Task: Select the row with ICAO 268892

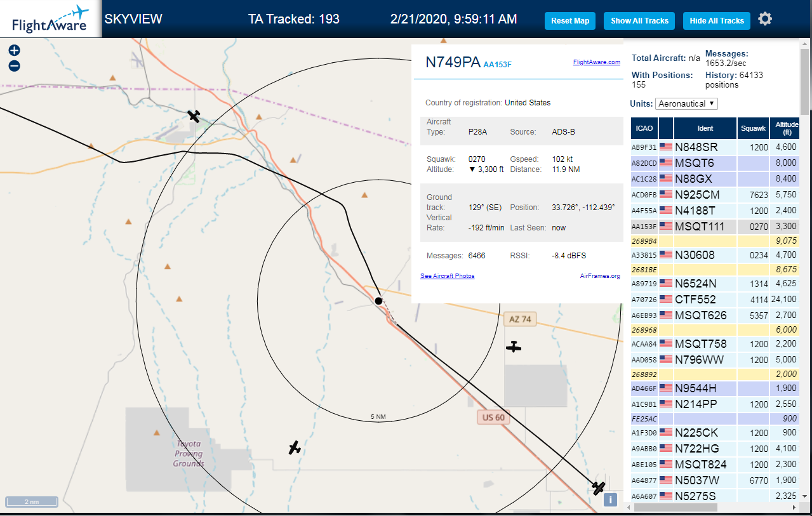Action: pyautogui.click(x=715, y=374)
